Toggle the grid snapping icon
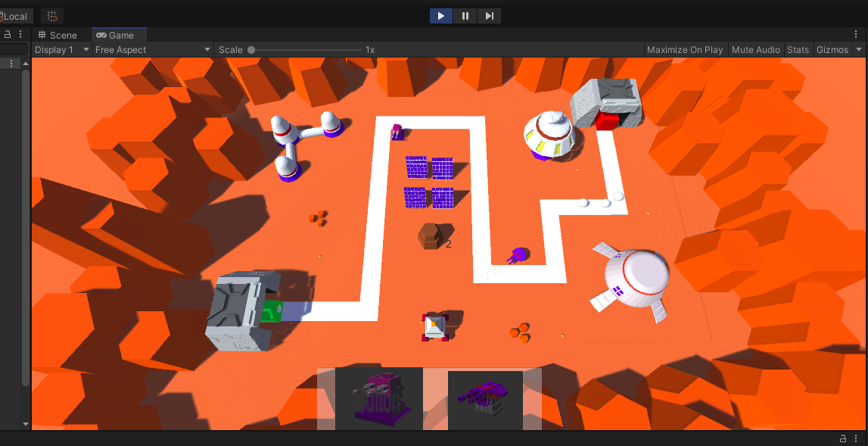 (52, 17)
